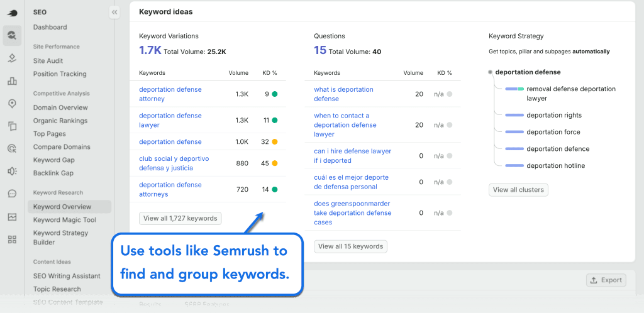Click View all clusters button
Viewport: 644px width, 313px height.
(x=518, y=190)
